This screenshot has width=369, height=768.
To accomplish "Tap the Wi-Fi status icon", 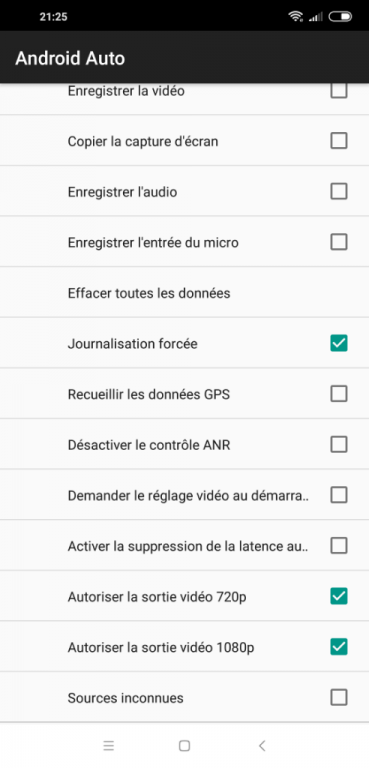I will click(295, 17).
